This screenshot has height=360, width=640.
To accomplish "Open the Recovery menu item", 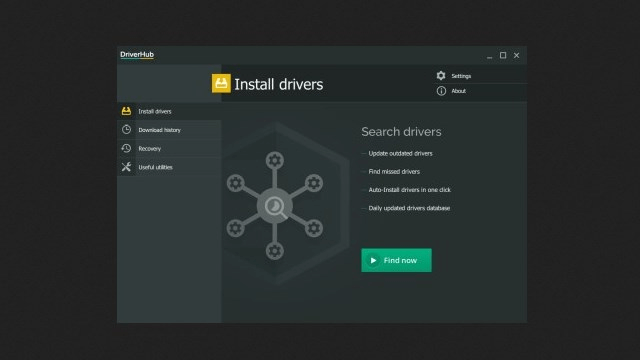I will tap(169, 149).
